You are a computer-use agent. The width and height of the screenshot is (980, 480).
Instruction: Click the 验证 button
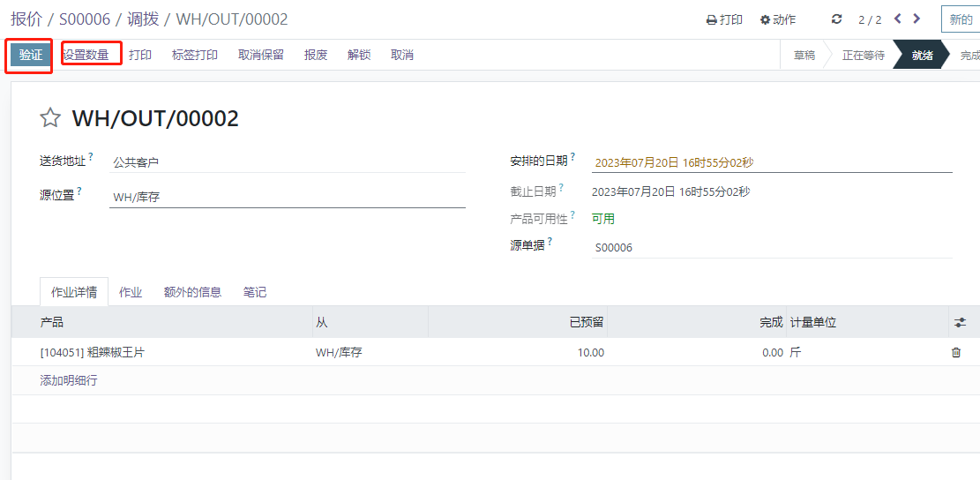coord(31,55)
